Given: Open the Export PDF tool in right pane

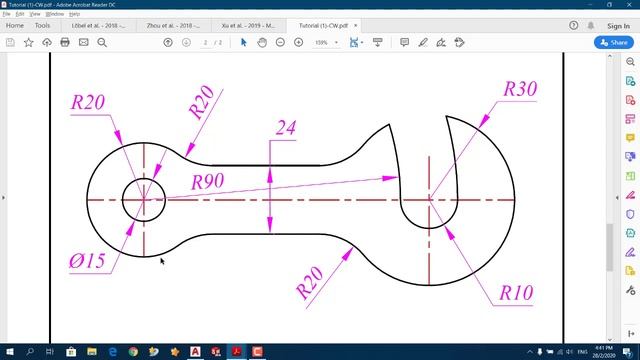Looking at the screenshot, I should [630, 81].
